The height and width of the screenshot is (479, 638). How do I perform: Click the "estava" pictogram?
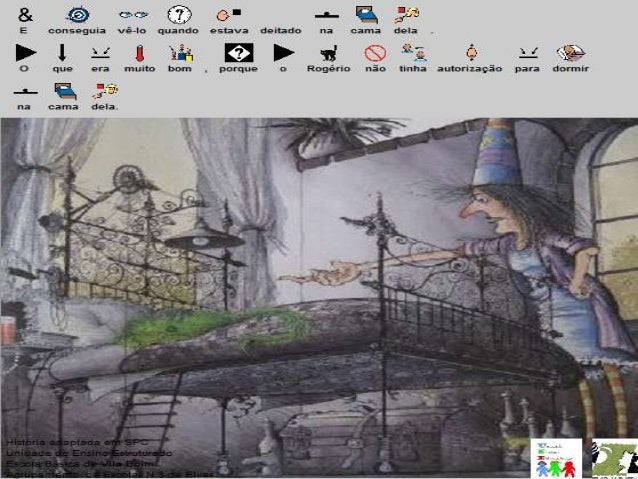[x=229, y=14]
